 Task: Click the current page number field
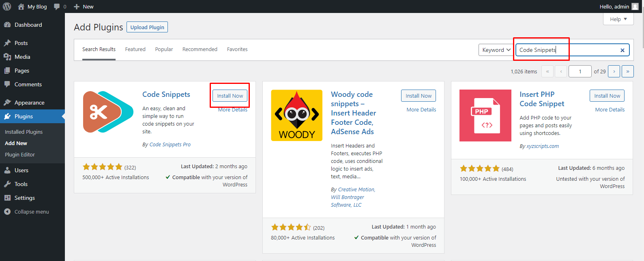[x=580, y=71]
